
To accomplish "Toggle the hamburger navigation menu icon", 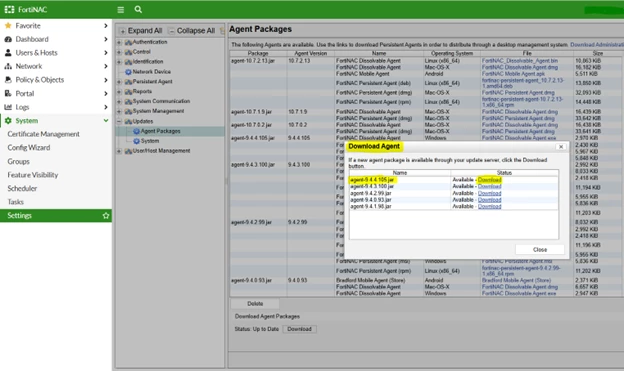I will click(121, 10).
